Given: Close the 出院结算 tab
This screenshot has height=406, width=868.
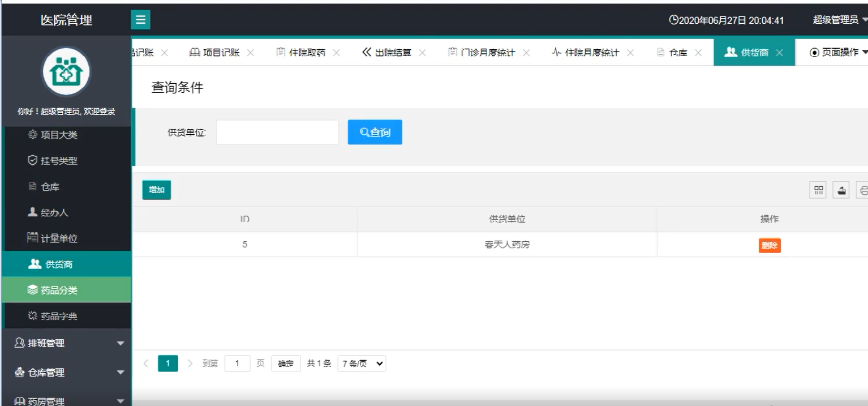Looking at the screenshot, I should [422, 53].
